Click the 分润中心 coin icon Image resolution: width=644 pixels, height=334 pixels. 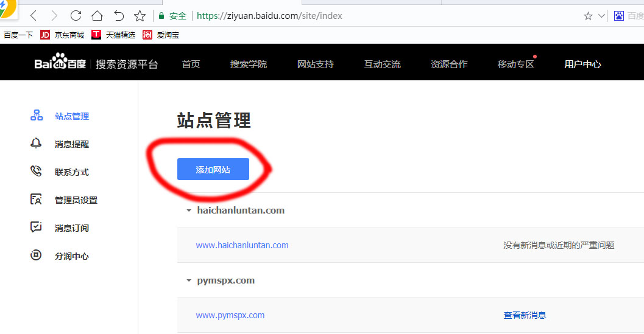coord(36,256)
